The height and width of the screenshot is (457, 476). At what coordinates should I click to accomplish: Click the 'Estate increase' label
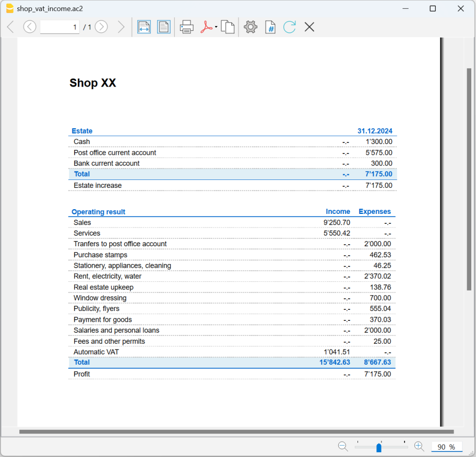(98, 185)
